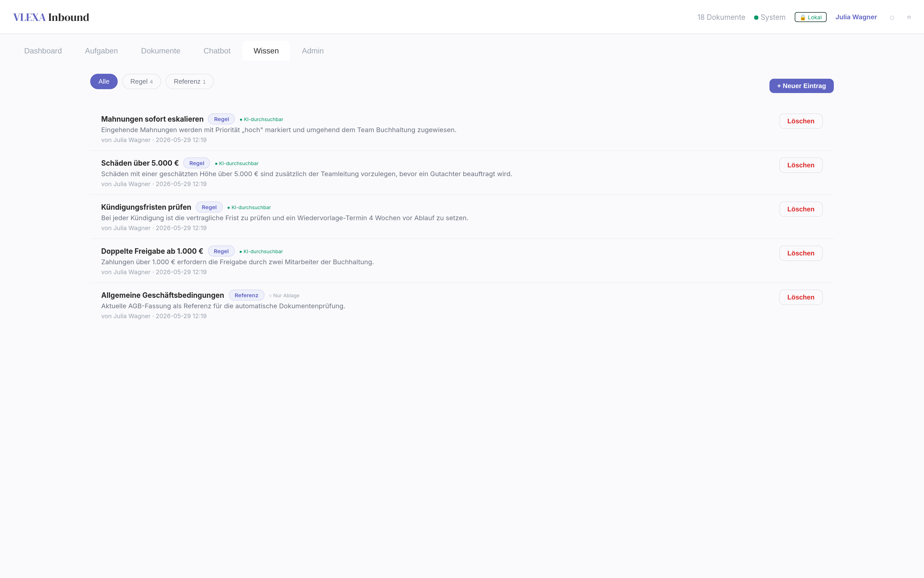Select the Alle filter chip
924x578 pixels.
tap(104, 81)
